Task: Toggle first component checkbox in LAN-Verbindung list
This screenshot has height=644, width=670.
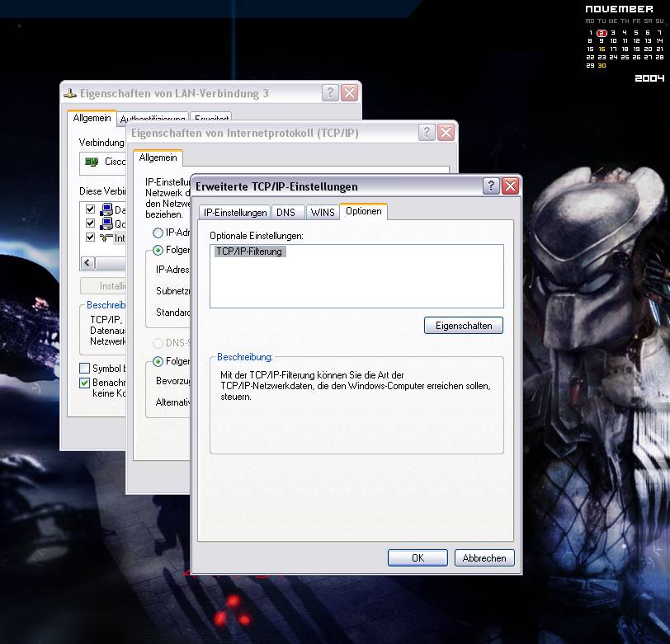Action: click(90, 209)
